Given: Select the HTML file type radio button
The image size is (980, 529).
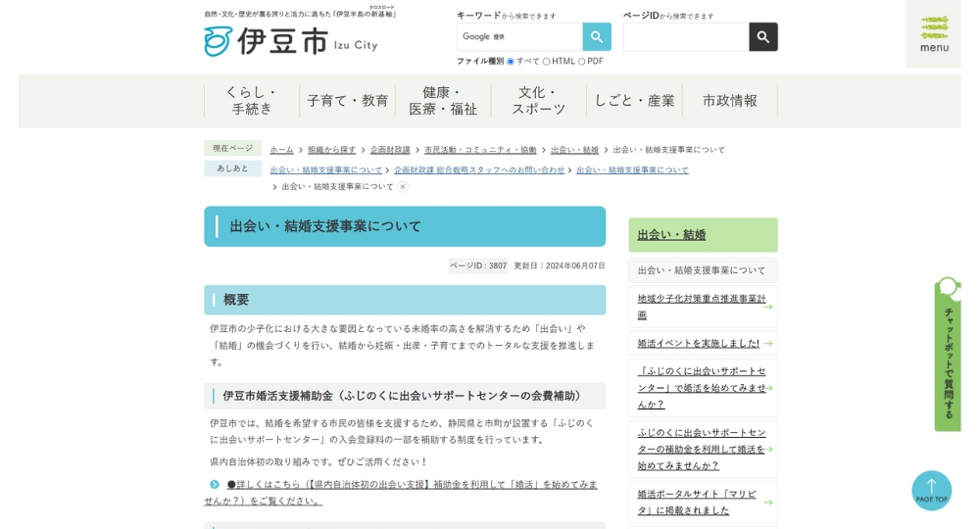Looking at the screenshot, I should point(546,61).
